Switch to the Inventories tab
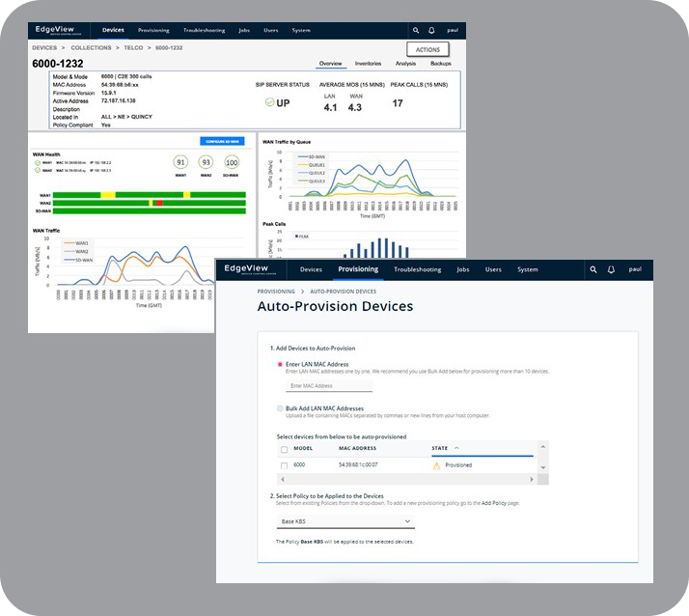 point(368,64)
